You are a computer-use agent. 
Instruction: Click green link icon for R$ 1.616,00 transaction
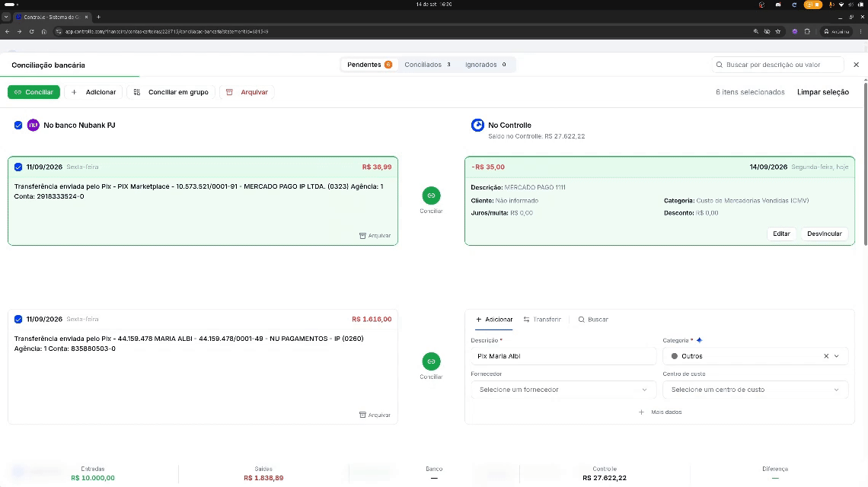431,361
